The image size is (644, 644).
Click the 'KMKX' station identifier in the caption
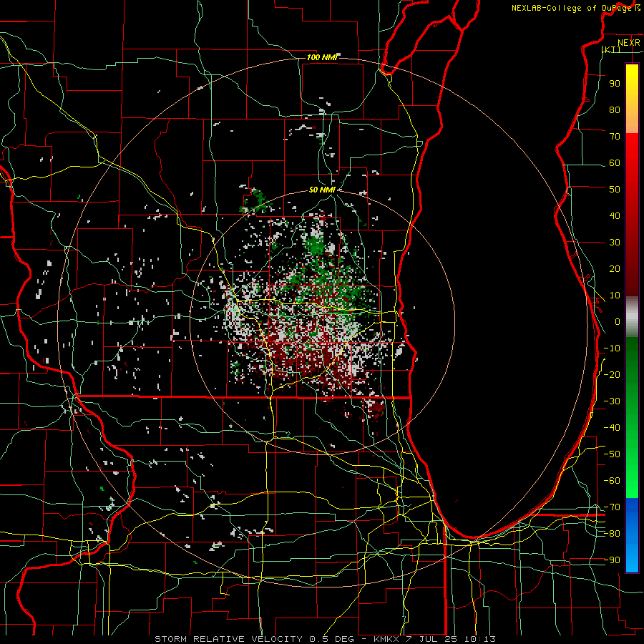386,639
